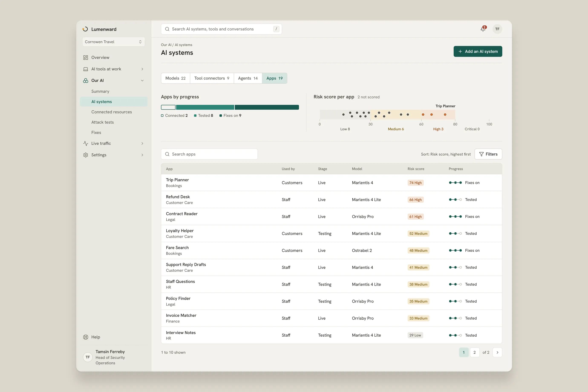Image resolution: width=588 pixels, height=392 pixels.
Task: Open the Contract Reader app row
Action: coord(331,217)
